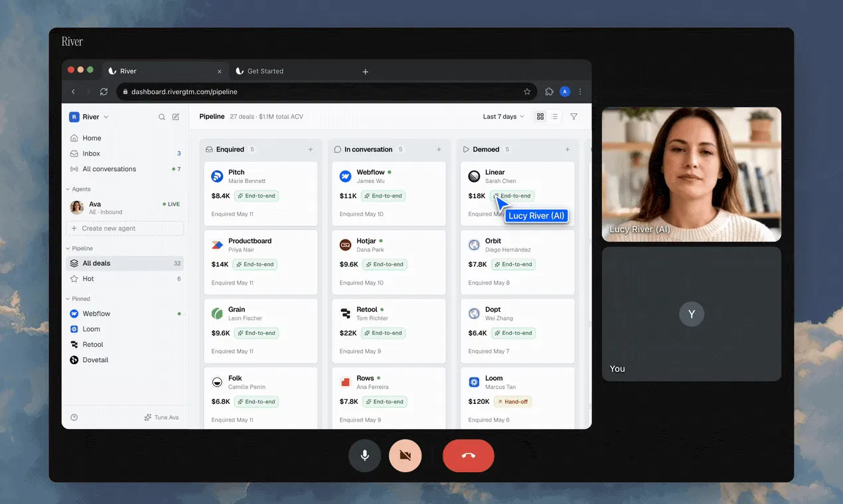Click "27 deals · $1.1M total ACV" text
The width and height of the screenshot is (843, 504).
266,117
